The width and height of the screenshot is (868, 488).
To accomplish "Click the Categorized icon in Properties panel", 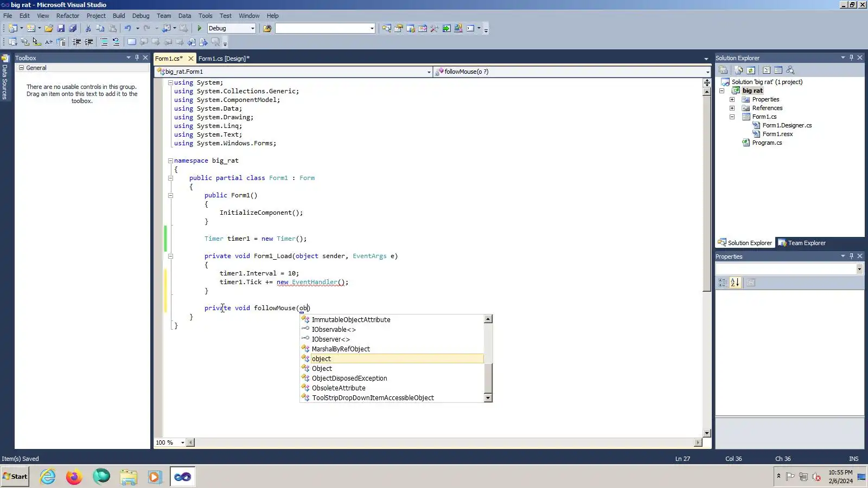I will (x=723, y=282).
